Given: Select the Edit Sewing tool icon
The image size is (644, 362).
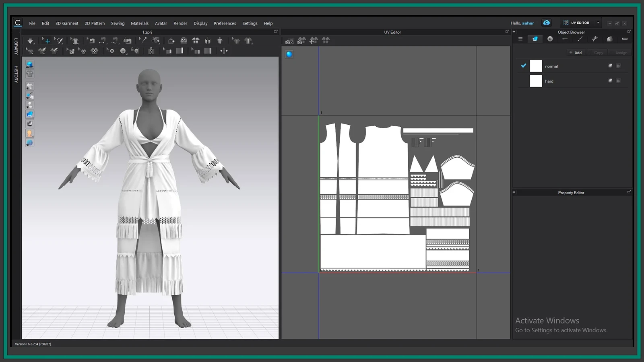Looking at the screenshot, I should pos(91,41).
